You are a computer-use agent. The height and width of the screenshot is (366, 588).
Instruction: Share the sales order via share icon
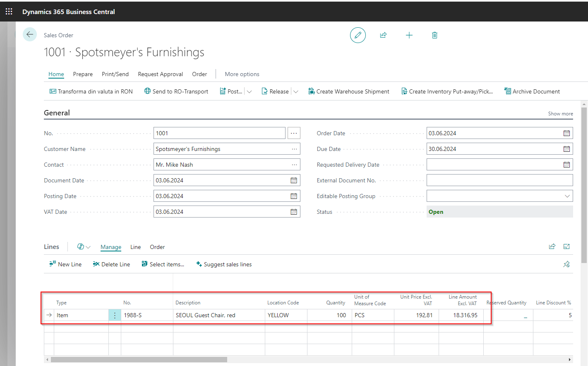[383, 35]
